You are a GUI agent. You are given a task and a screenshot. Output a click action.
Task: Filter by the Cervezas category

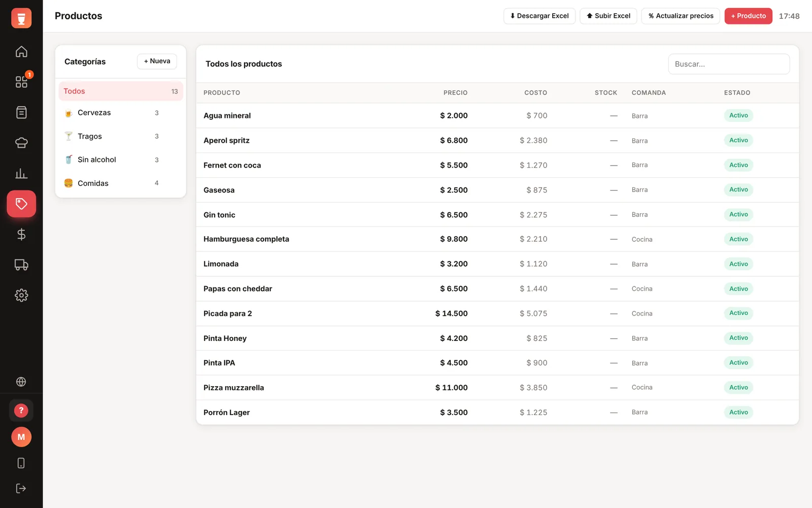click(x=121, y=113)
